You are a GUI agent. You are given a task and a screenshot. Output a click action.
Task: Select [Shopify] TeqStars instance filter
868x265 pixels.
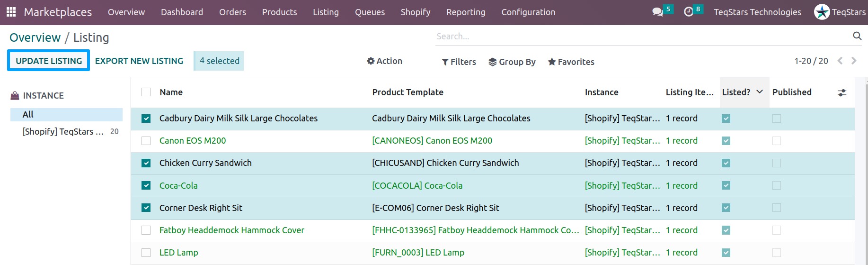click(66, 131)
